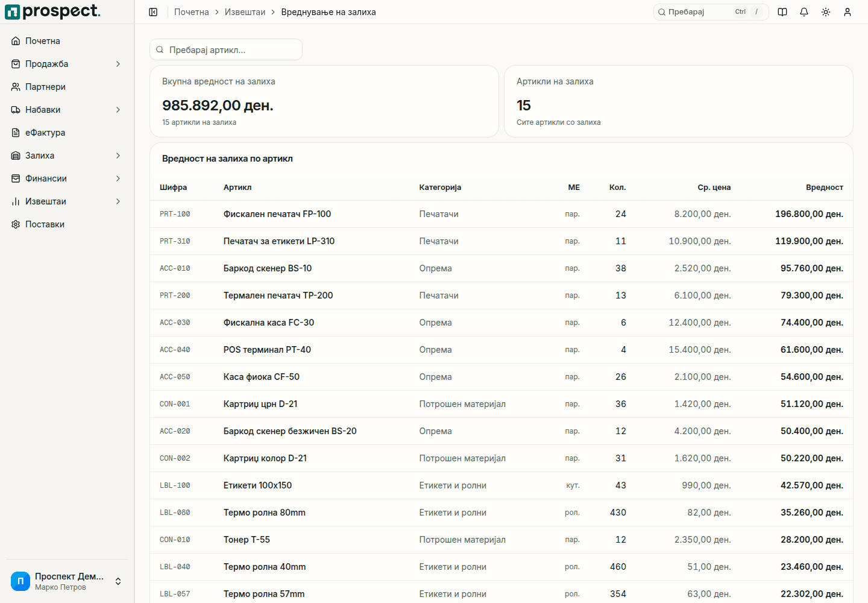Click the Поставки gear icon

click(x=16, y=224)
